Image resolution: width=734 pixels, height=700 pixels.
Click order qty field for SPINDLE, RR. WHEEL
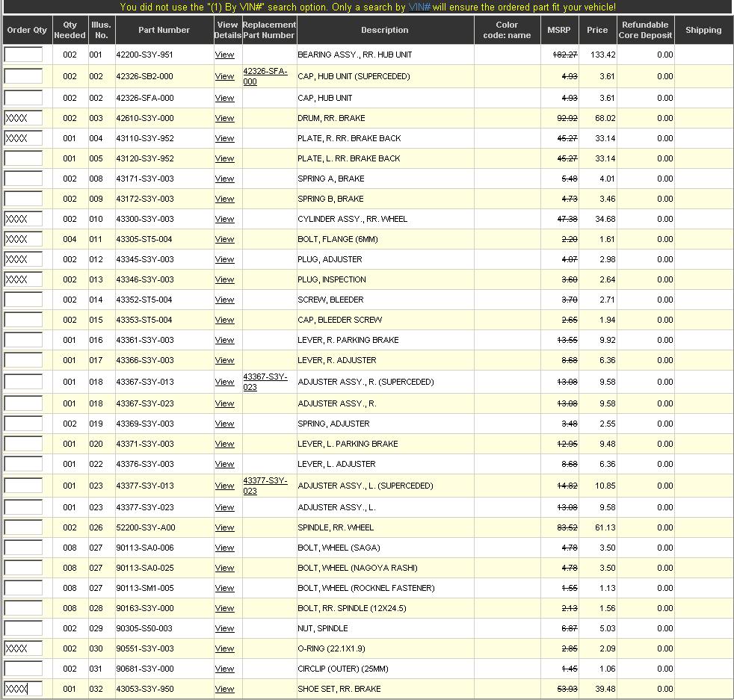point(23,527)
